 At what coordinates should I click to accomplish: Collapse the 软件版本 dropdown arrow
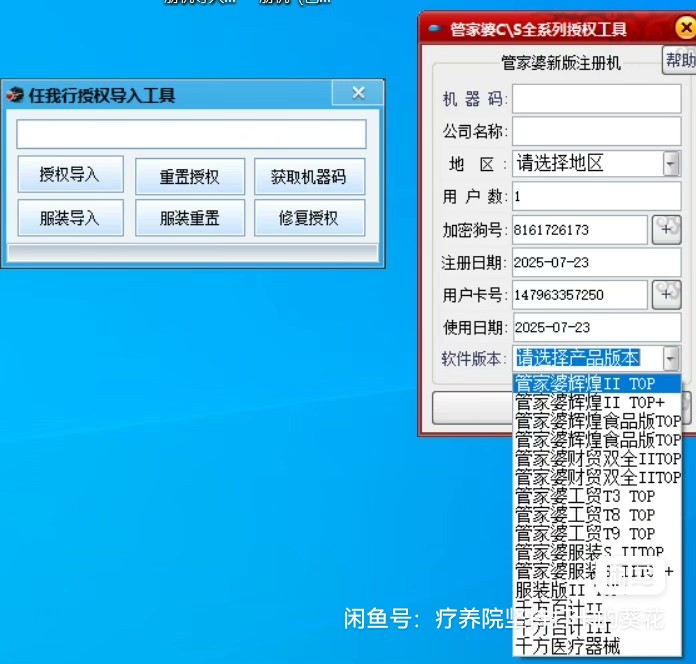670,358
